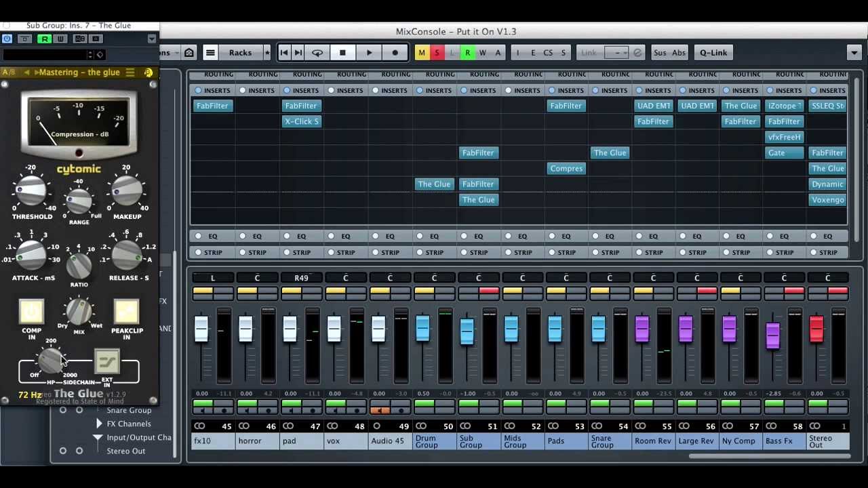This screenshot has width=868, height=488.
Task: Open MixConsole functions menu arrow at far right
Action: tap(854, 53)
